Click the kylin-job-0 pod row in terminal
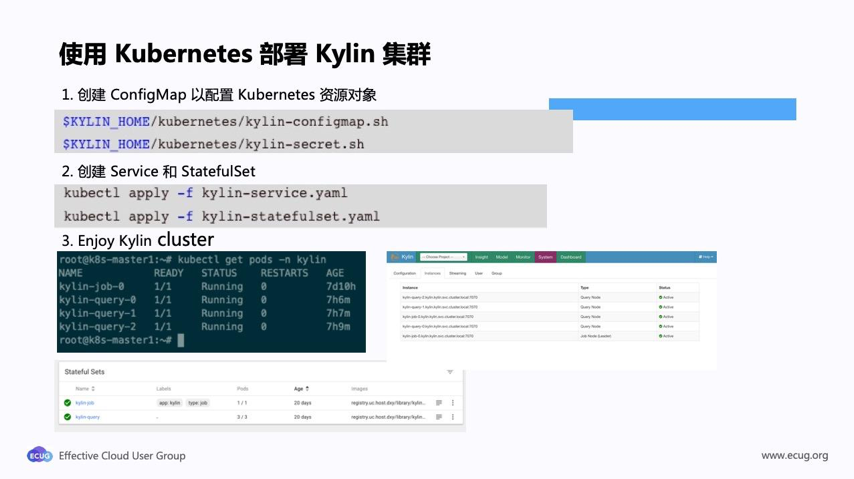 (x=208, y=286)
